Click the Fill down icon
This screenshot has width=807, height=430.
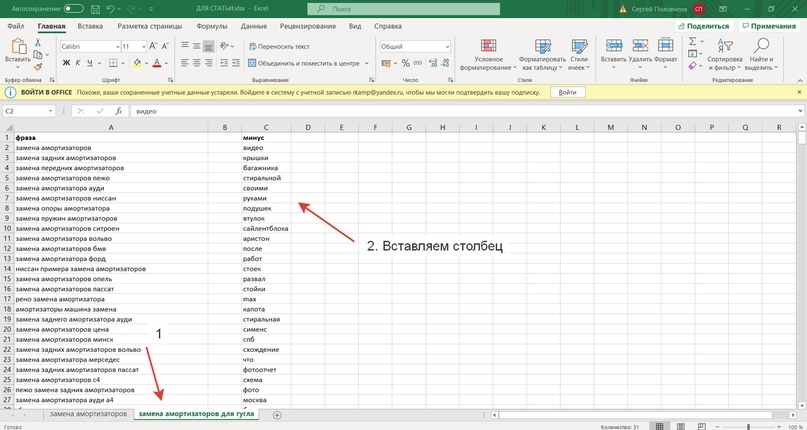tap(692, 54)
